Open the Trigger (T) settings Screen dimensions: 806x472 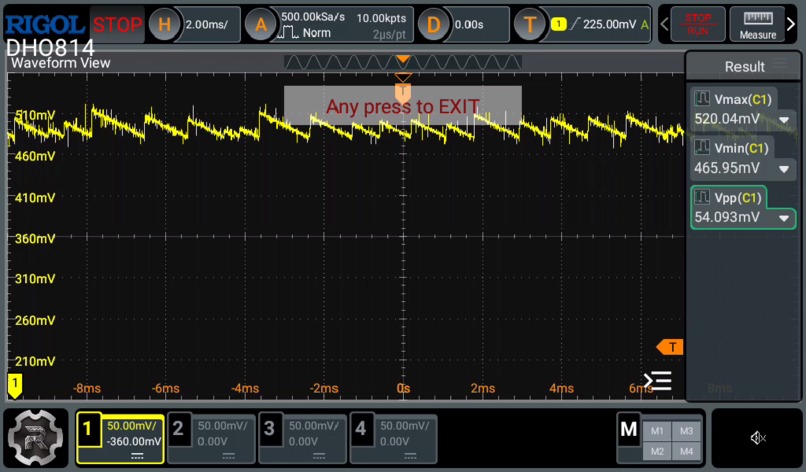point(530,24)
